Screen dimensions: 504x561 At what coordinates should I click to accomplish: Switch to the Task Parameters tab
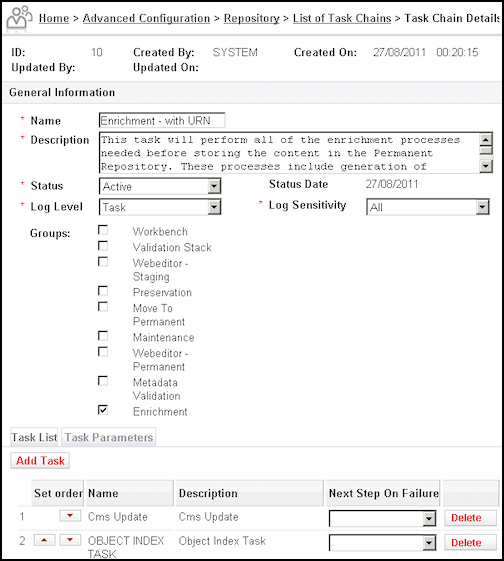tap(109, 437)
